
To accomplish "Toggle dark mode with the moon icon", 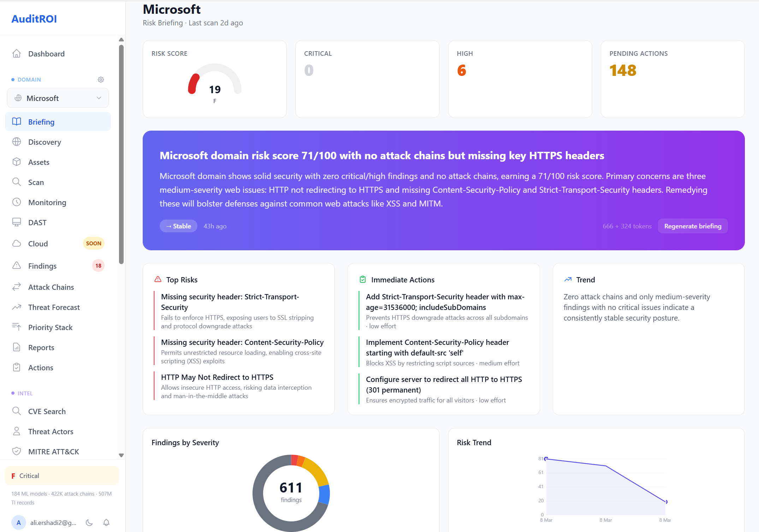I will tap(89, 522).
